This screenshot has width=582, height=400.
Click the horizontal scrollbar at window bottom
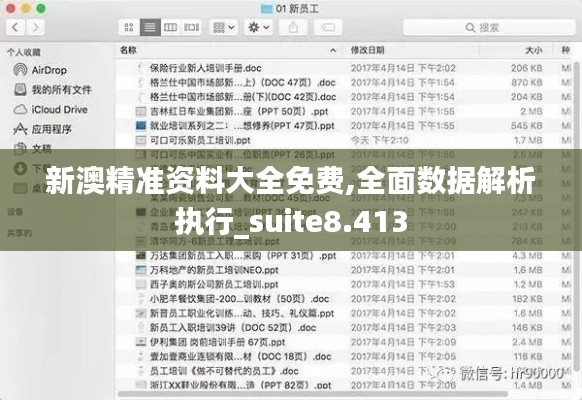pos(313,394)
